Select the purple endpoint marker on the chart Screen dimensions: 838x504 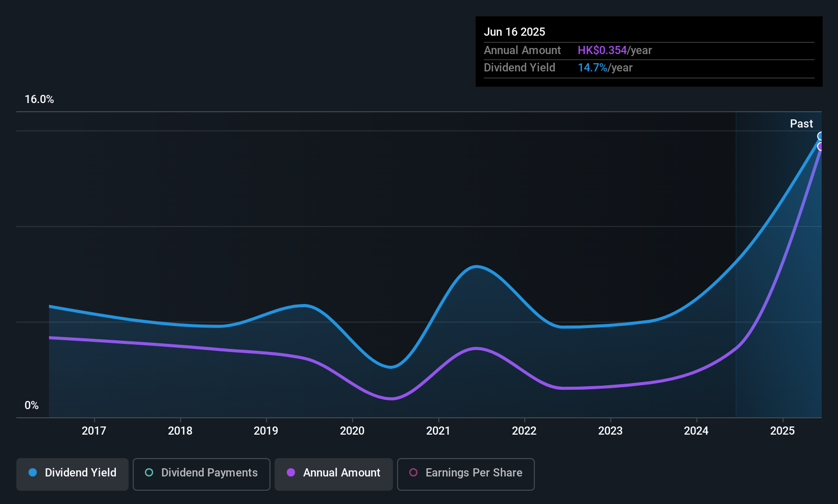(821, 147)
